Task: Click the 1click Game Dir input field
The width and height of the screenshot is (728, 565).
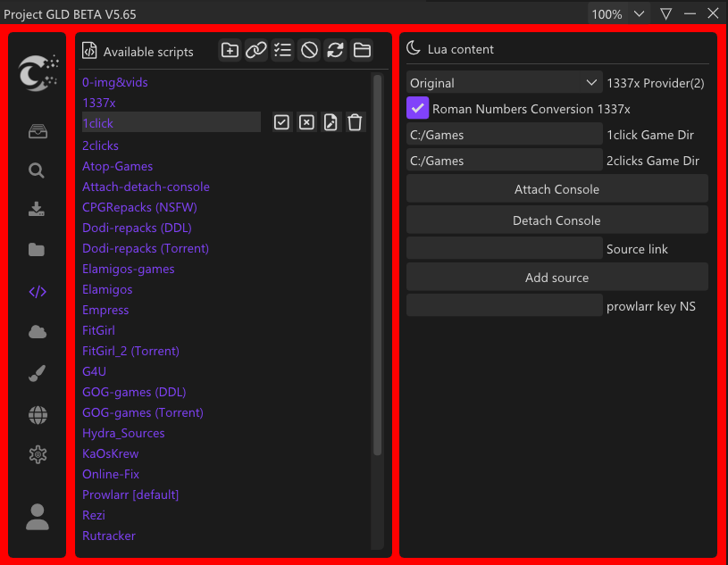Action: point(504,135)
